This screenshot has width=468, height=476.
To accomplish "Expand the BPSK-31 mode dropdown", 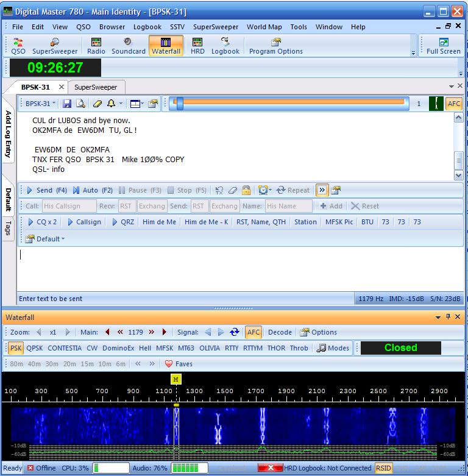I will click(41, 104).
